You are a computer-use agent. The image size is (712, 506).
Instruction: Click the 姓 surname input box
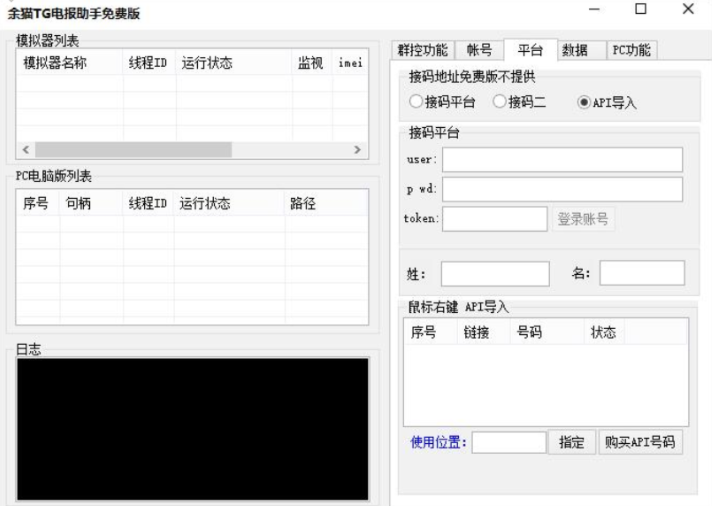(495, 274)
